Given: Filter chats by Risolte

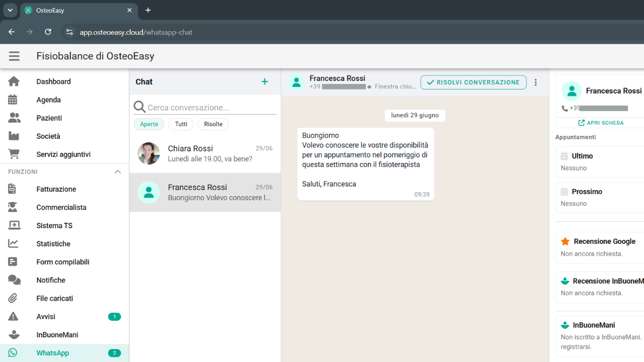Looking at the screenshot, I should [x=213, y=124].
